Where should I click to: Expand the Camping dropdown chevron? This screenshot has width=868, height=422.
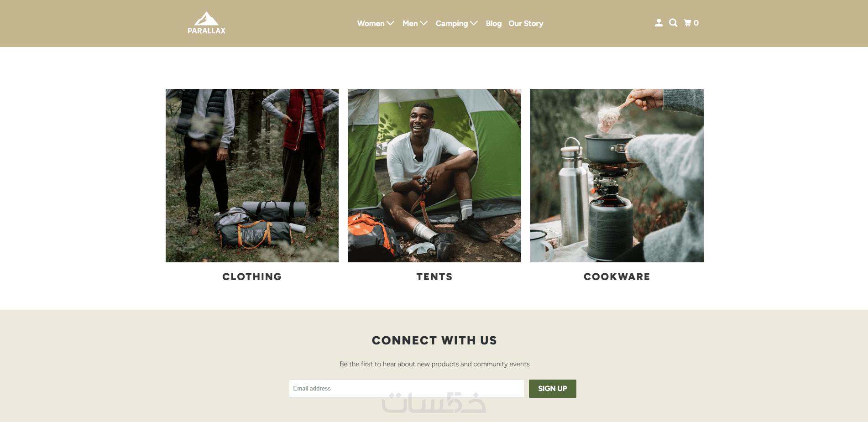point(474,23)
